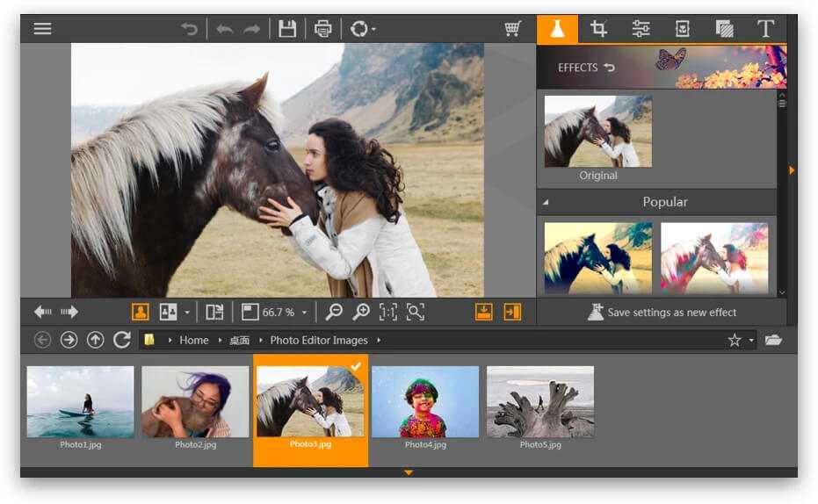Open the Text tool tab
This screenshot has height=504, width=818.
tap(765, 29)
